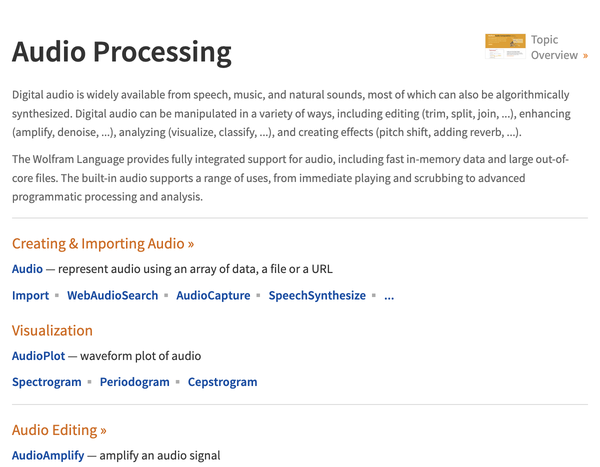Click the orange arrows after Topic Overview

(585, 56)
